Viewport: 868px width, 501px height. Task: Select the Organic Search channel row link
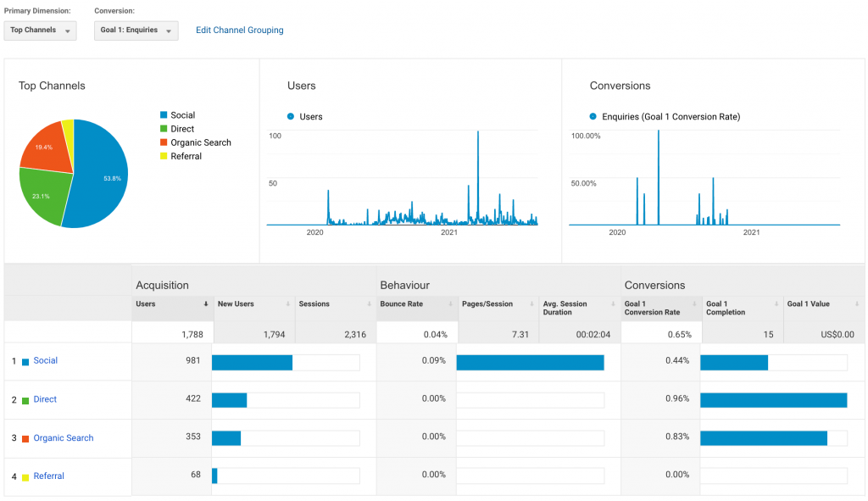click(x=64, y=438)
